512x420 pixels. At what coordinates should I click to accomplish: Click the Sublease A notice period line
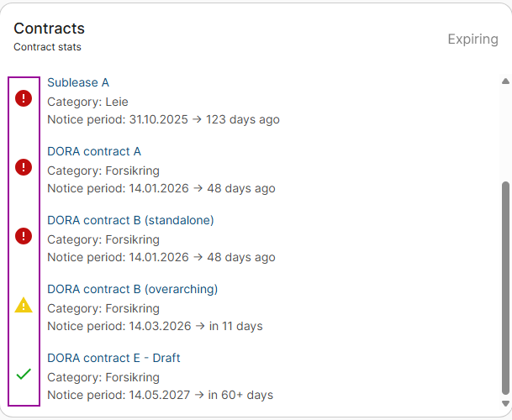coord(163,119)
